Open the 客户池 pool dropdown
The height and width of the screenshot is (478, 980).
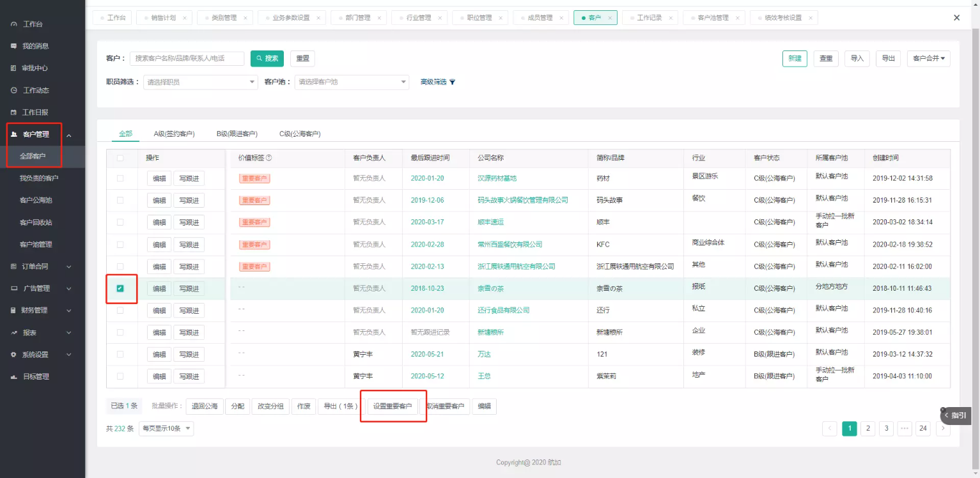point(352,82)
